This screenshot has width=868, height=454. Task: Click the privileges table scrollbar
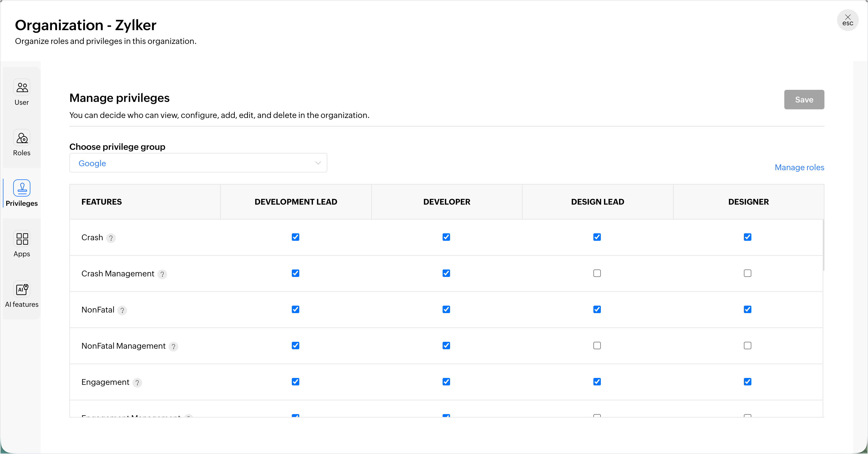point(823,245)
